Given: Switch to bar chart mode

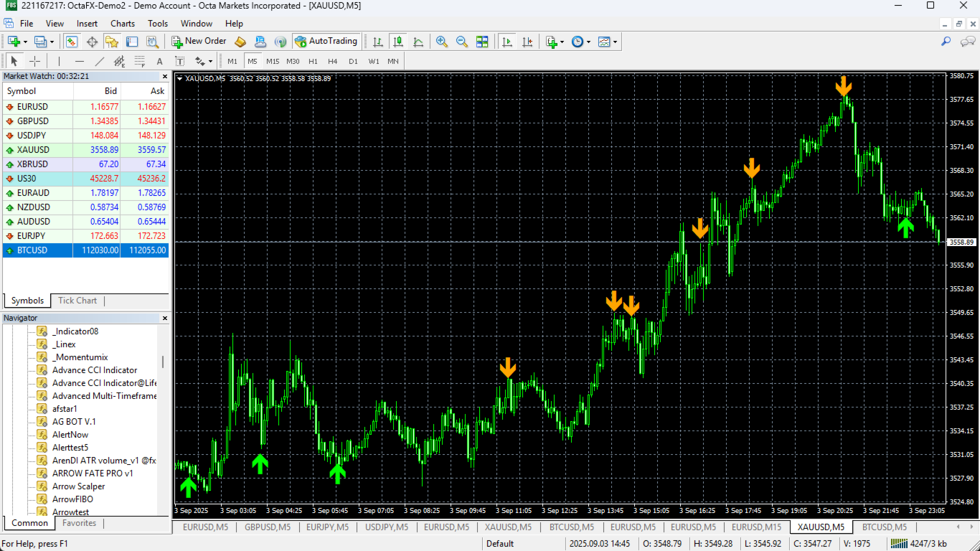Looking at the screenshot, I should coord(377,42).
